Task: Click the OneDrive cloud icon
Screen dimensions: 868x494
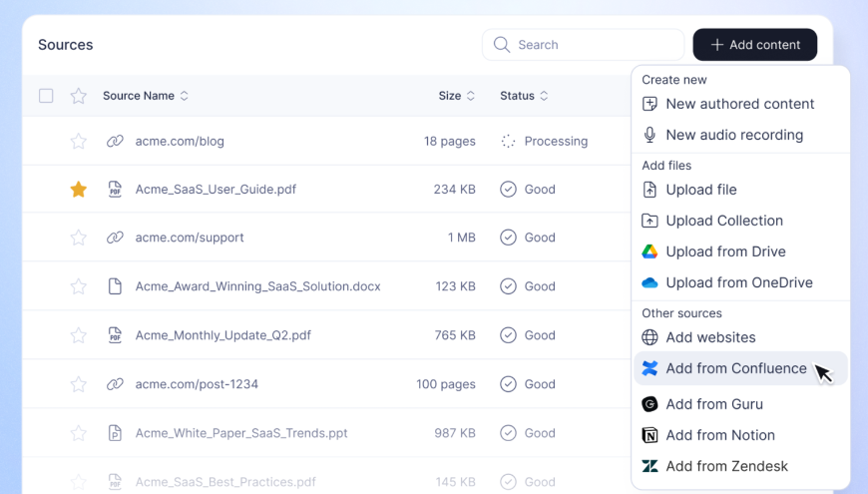Action: point(650,283)
